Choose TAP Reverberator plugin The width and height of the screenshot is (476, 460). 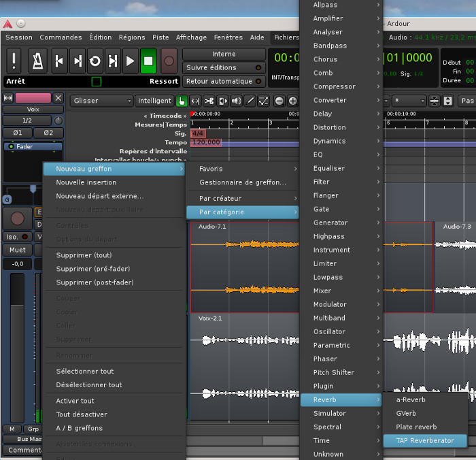point(425,440)
